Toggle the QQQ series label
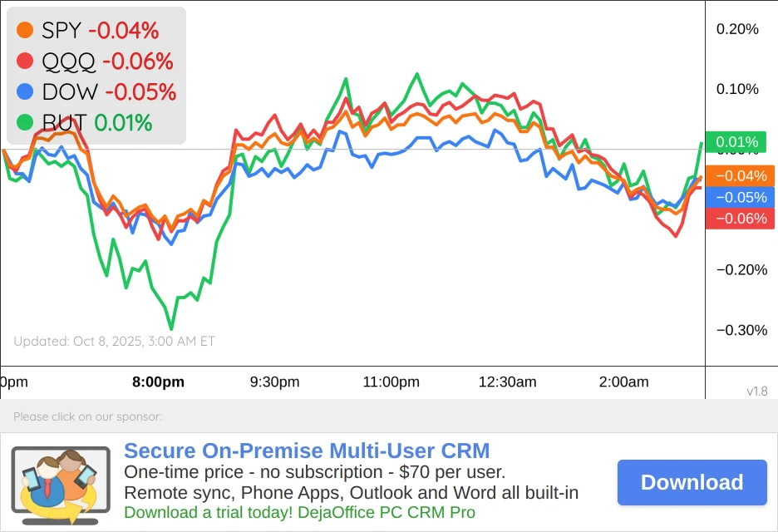The width and height of the screenshot is (778, 532). 69,61
